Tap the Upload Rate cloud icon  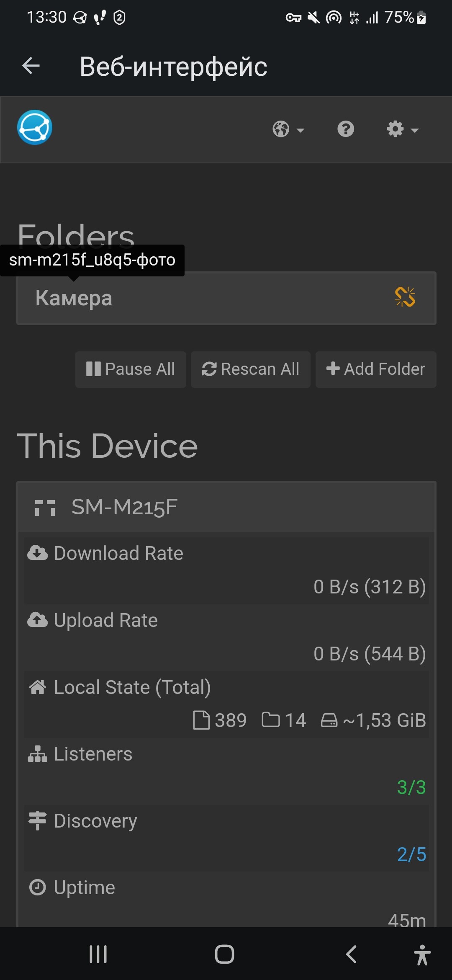[x=38, y=620]
